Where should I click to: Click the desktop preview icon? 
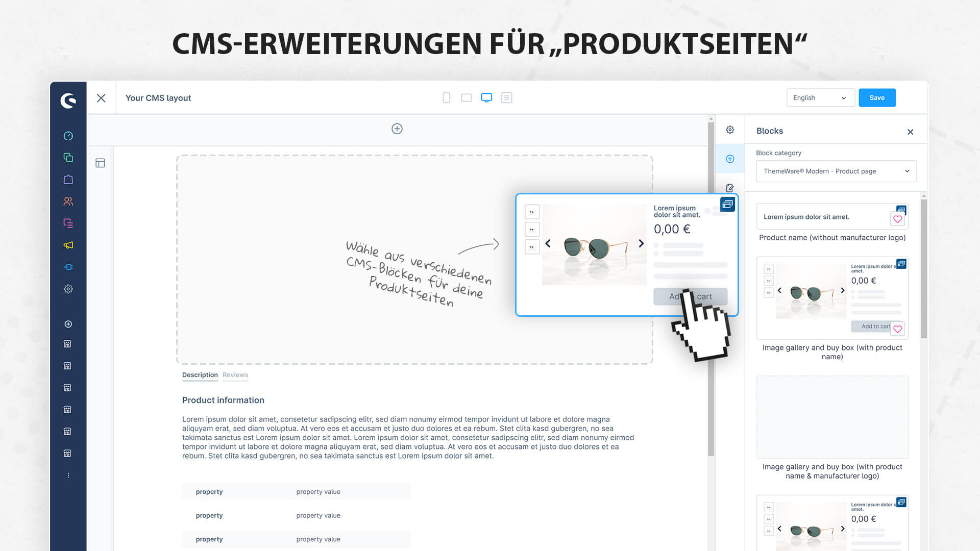click(486, 97)
